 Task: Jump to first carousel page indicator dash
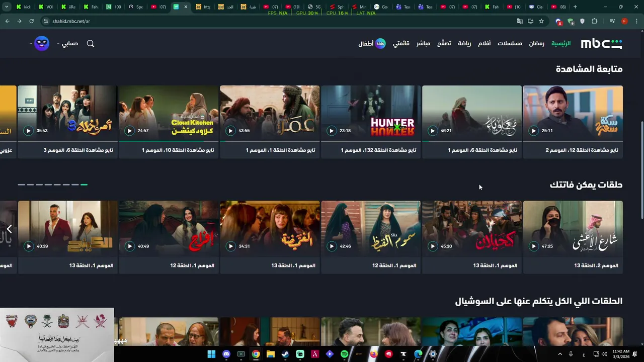coord(21,185)
